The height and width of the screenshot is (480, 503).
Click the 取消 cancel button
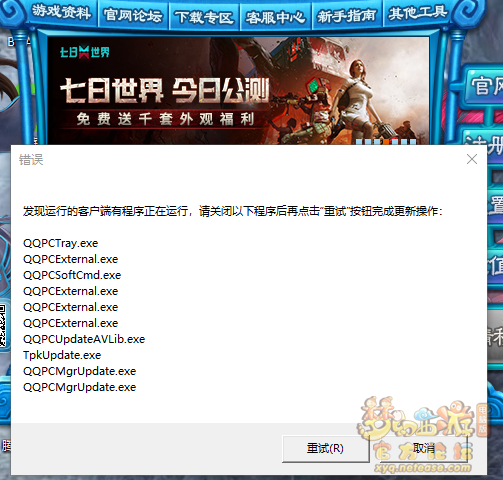(x=424, y=448)
